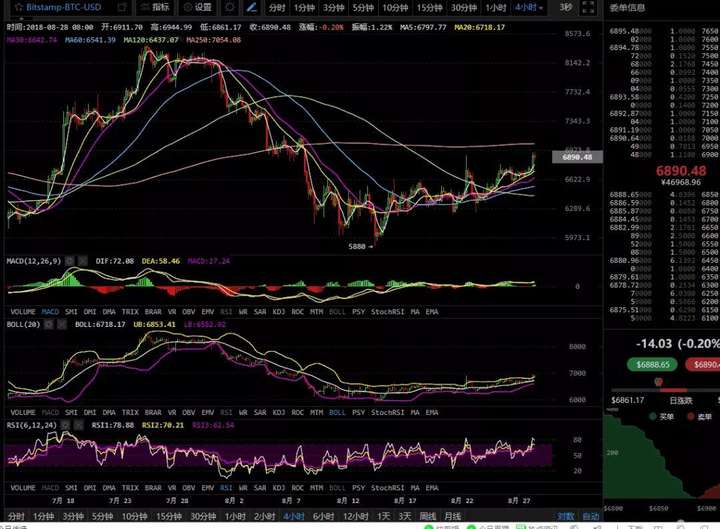
Task: Close the BOLL(20) indicator panel icon
Action: point(62,324)
